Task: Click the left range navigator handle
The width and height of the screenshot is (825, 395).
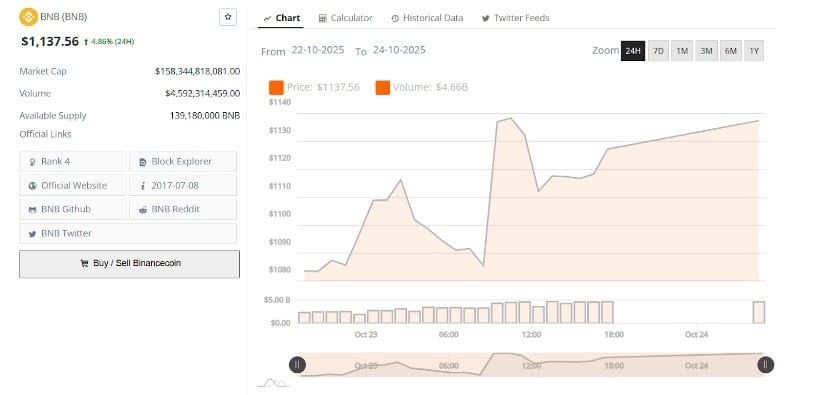Action: click(x=297, y=364)
